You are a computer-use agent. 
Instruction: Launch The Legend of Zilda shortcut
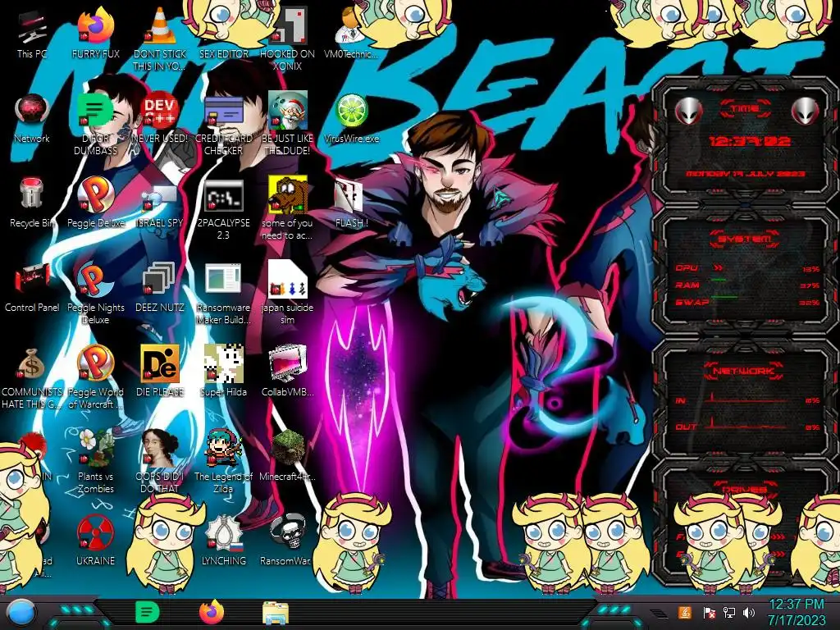point(223,448)
